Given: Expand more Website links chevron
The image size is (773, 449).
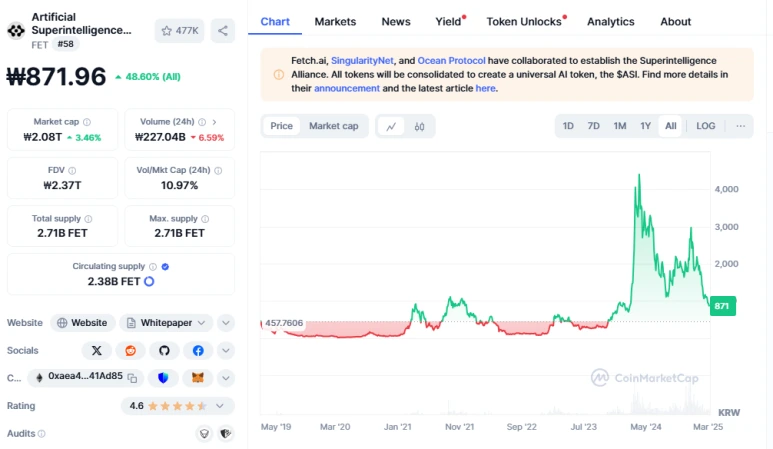Looking at the screenshot, I should point(226,323).
